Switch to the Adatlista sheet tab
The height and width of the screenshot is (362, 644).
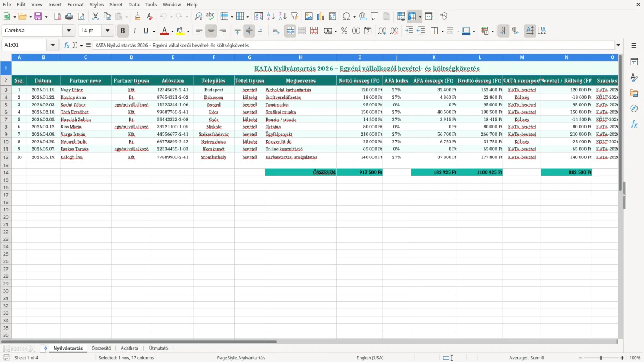pos(129,348)
